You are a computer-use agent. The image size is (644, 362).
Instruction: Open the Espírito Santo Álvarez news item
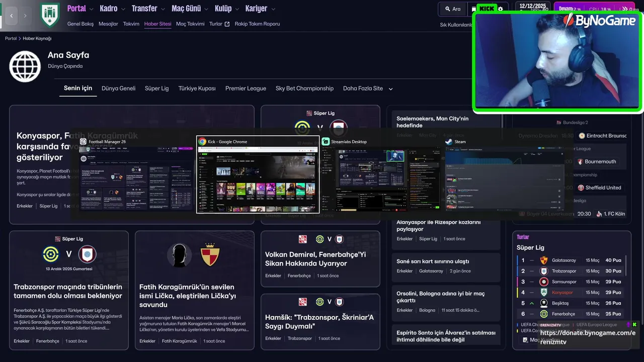[446, 336]
